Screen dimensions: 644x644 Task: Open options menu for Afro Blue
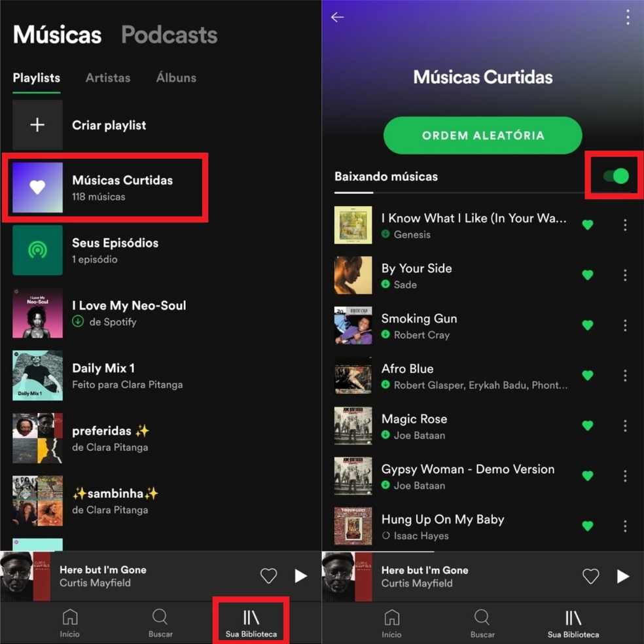[x=625, y=376]
